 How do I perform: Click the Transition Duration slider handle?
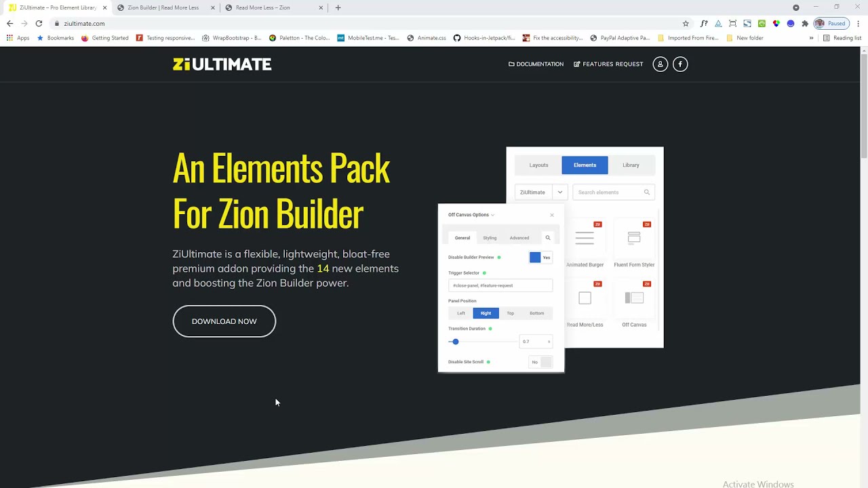point(455,342)
